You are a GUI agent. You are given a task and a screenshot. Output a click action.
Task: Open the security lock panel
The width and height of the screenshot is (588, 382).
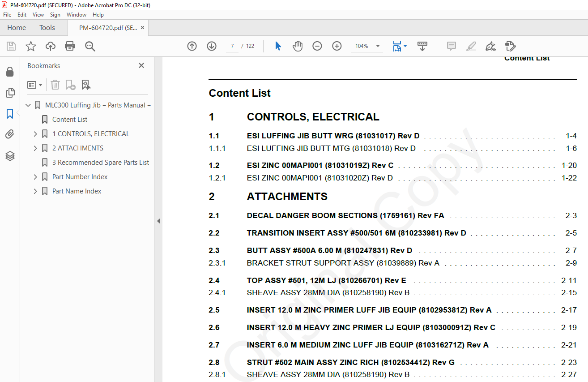[x=10, y=72]
